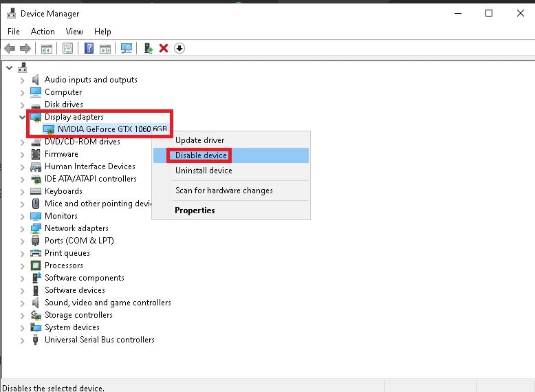The width and height of the screenshot is (535, 392).
Task: Choose Update driver from context menu
Action: coord(231,140)
